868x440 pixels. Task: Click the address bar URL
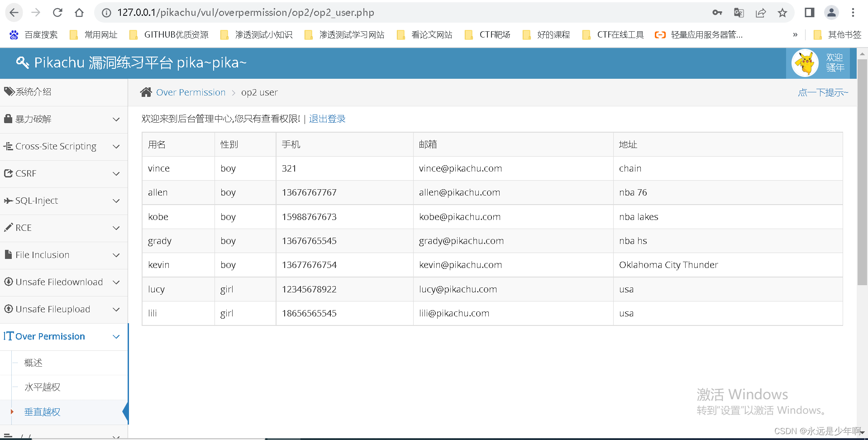pyautogui.click(x=246, y=13)
